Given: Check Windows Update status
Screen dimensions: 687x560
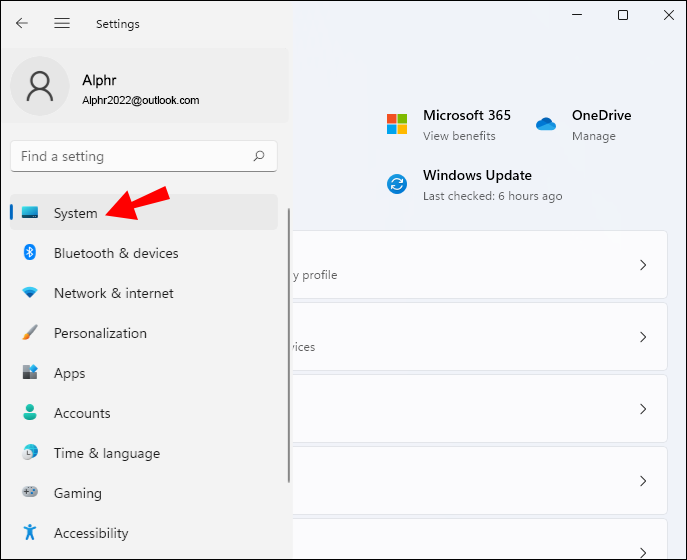Looking at the screenshot, I should pos(475,184).
